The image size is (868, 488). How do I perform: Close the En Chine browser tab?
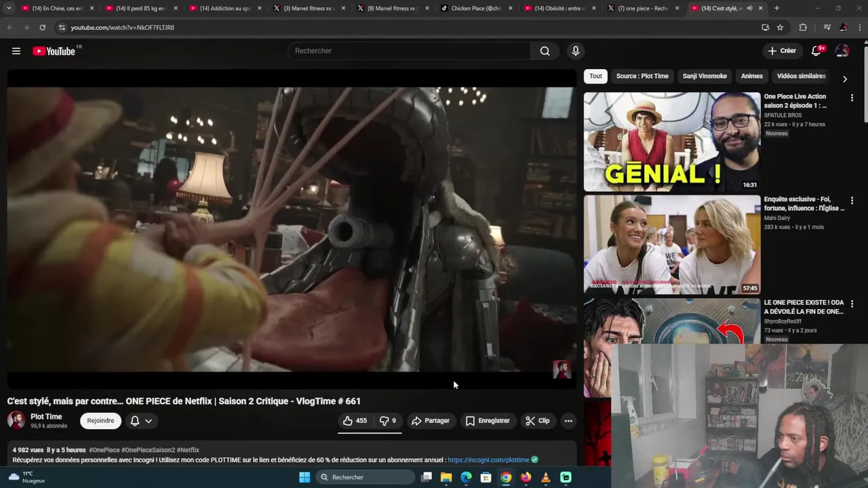pos(92,8)
